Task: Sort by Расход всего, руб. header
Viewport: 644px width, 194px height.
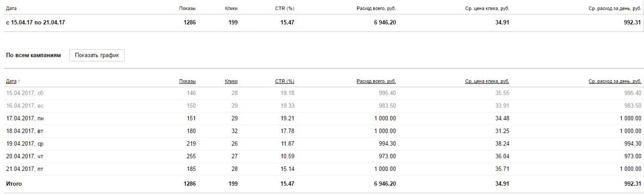Action: point(376,81)
